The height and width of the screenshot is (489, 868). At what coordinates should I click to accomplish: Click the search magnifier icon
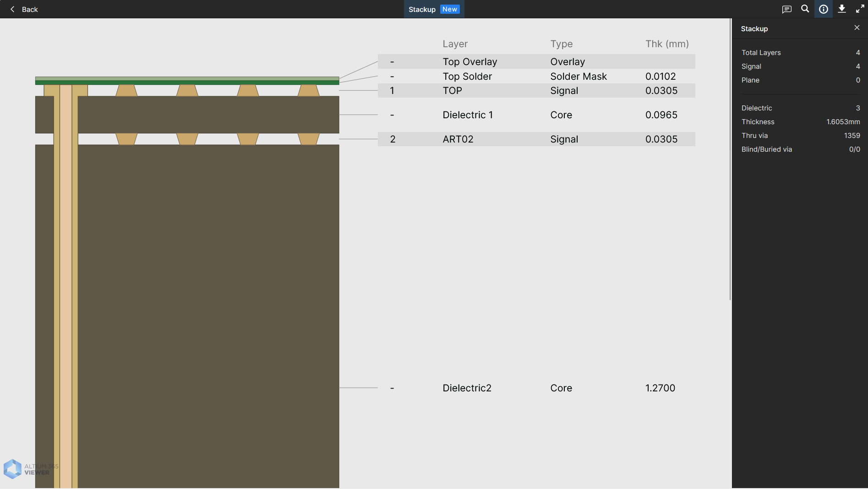(805, 9)
